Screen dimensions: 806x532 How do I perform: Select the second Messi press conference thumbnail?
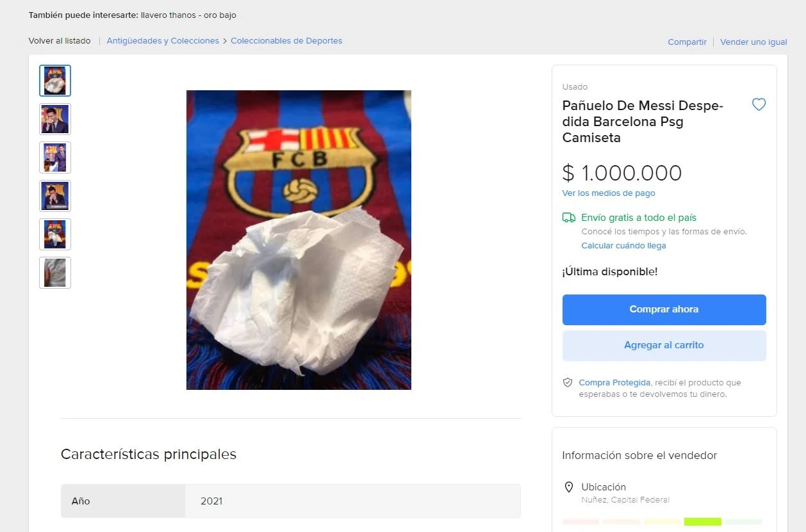(54, 119)
